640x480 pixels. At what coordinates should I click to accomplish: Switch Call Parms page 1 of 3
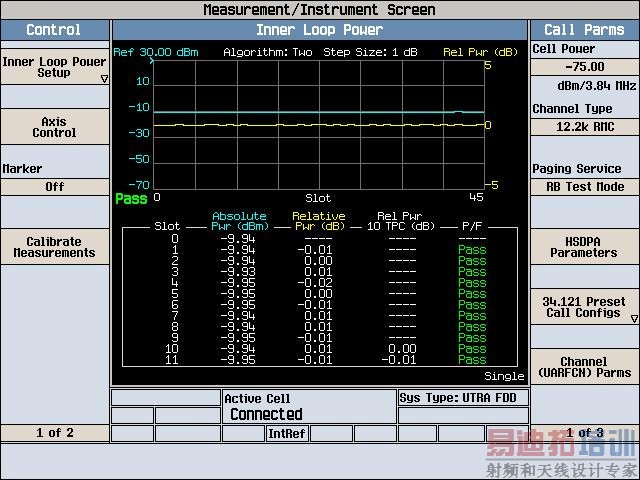584,433
